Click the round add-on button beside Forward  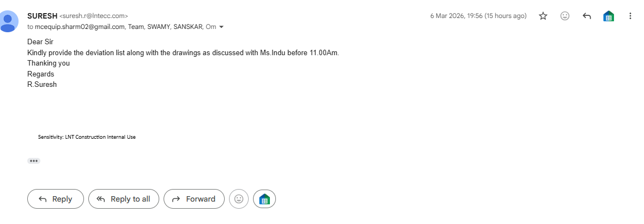point(264,199)
